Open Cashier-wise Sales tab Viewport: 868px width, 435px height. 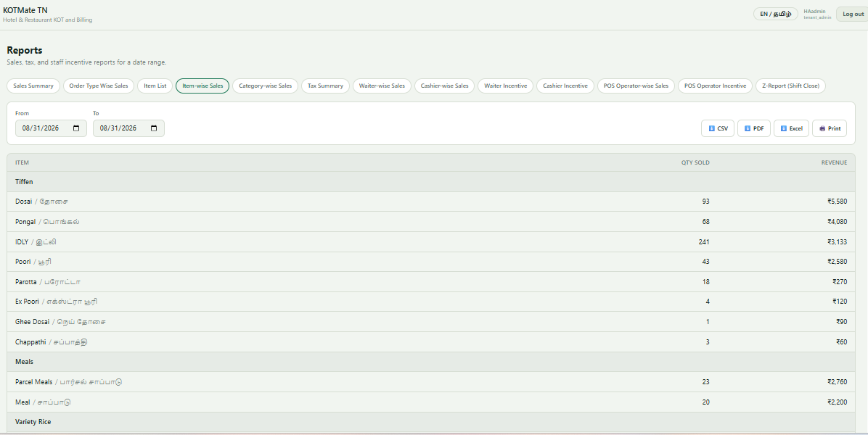444,86
